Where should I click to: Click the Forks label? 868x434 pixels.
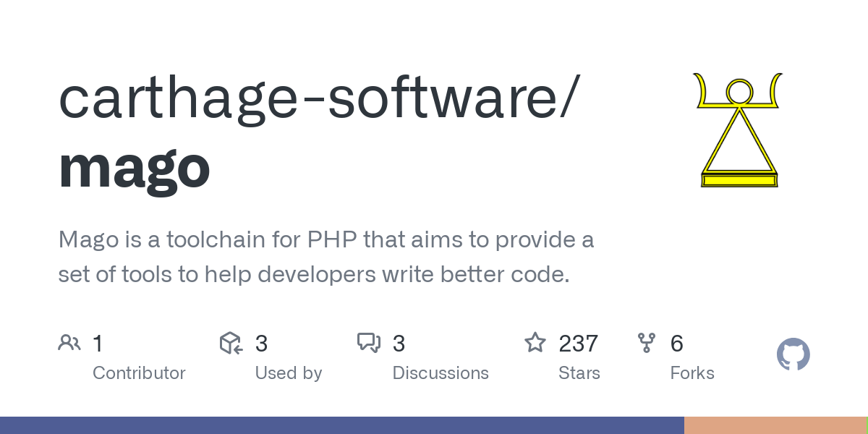(x=692, y=373)
